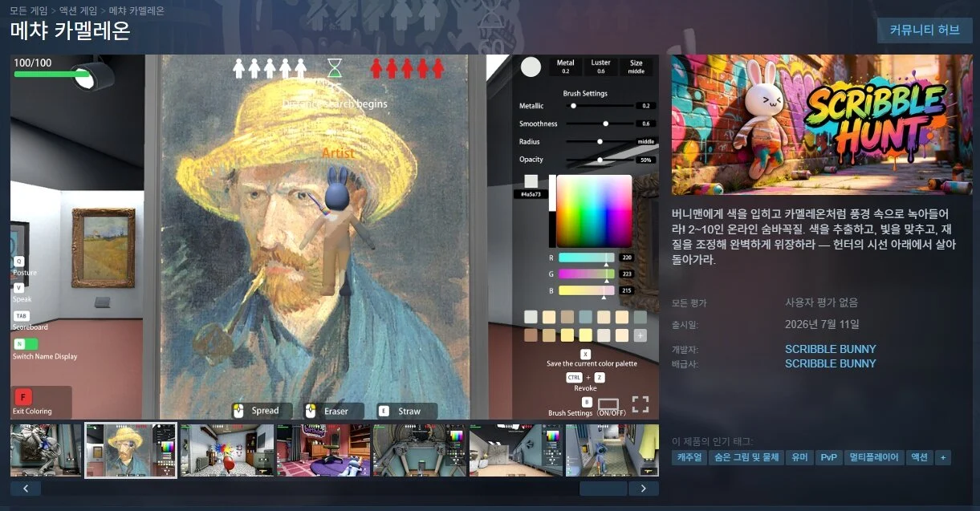This screenshot has width=980, height=511.
Task: Click the V Speak key icon
Action: (18, 287)
